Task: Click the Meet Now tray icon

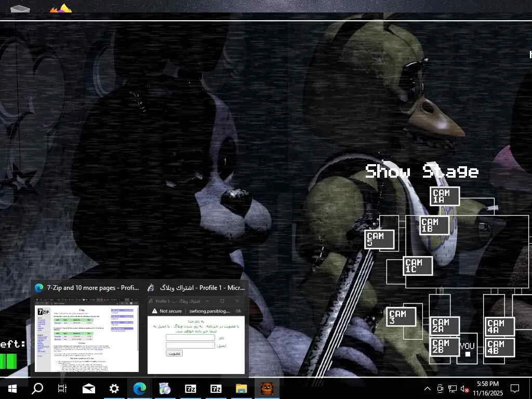Action: point(440,389)
